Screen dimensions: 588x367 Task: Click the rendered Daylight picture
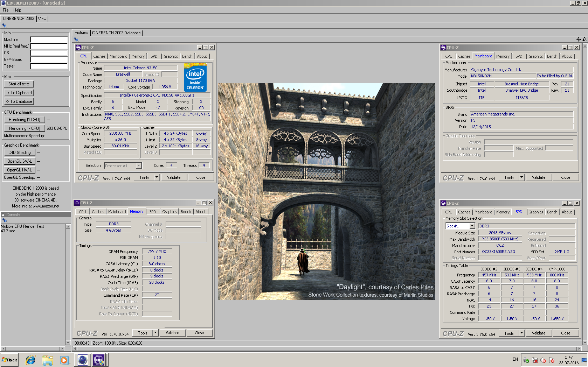point(326,191)
